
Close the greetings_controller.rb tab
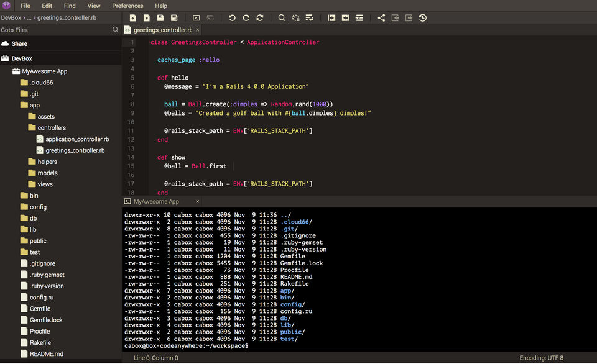(x=198, y=30)
